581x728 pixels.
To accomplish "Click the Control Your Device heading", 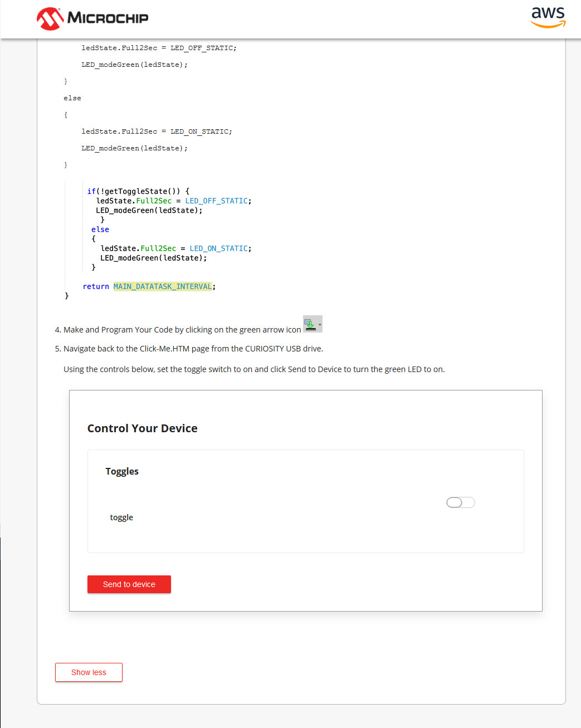I will tap(142, 428).
